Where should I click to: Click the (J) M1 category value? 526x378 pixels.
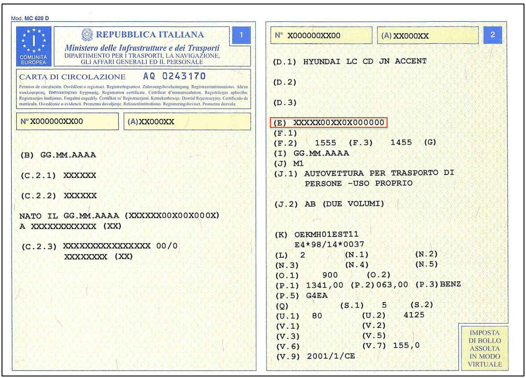pos(289,164)
